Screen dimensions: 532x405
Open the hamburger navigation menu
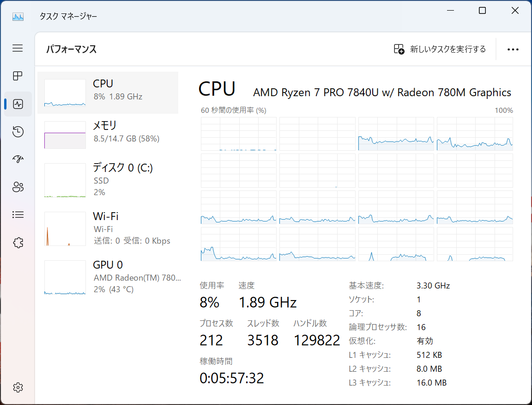coord(18,48)
